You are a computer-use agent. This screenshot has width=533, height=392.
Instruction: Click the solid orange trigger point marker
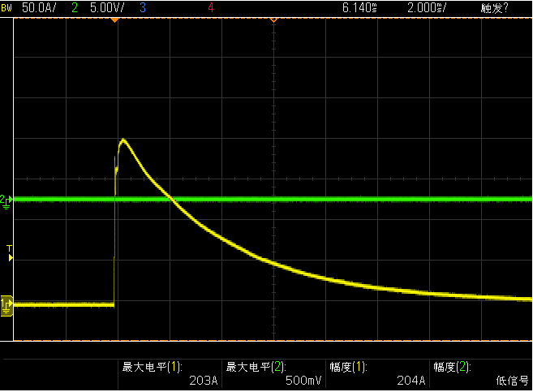pos(115,20)
